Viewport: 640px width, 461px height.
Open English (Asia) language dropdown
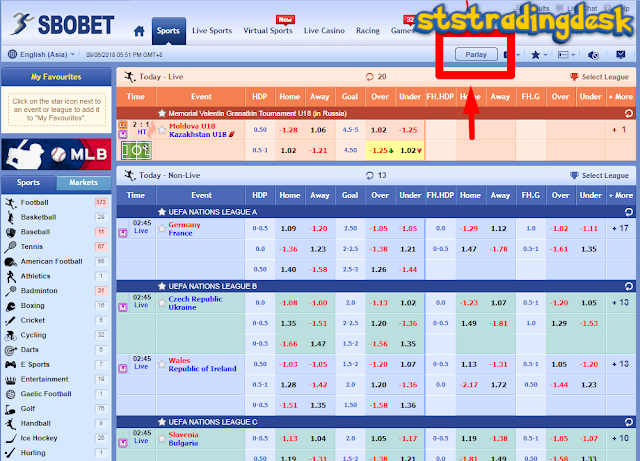pyautogui.click(x=42, y=54)
